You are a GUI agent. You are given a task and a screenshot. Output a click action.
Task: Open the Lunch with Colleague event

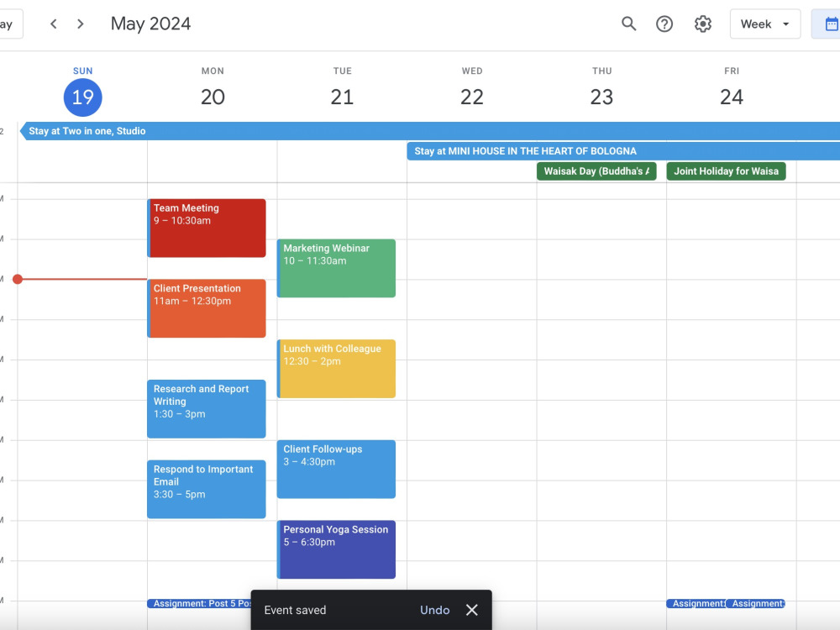335,368
